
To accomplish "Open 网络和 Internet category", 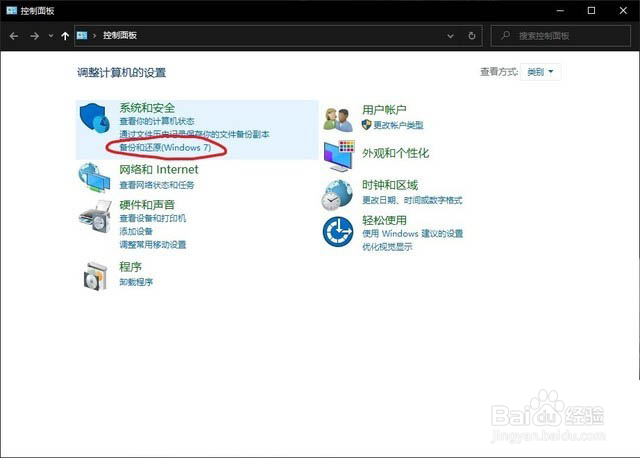I will tap(159, 169).
